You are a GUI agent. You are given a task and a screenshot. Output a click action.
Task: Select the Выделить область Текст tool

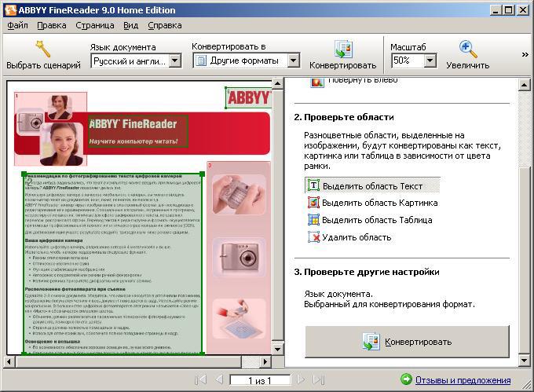coord(372,185)
